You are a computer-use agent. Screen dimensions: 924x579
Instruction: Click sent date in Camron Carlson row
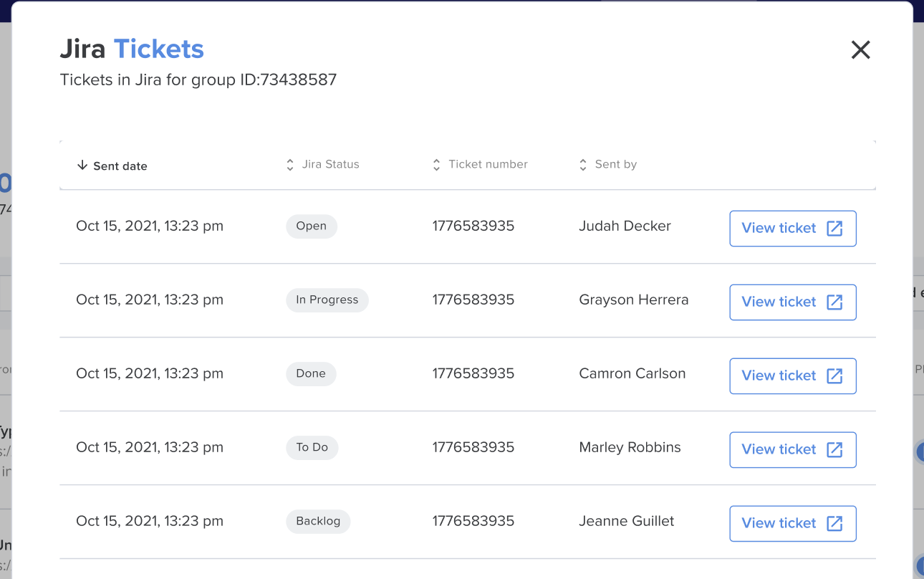(150, 373)
